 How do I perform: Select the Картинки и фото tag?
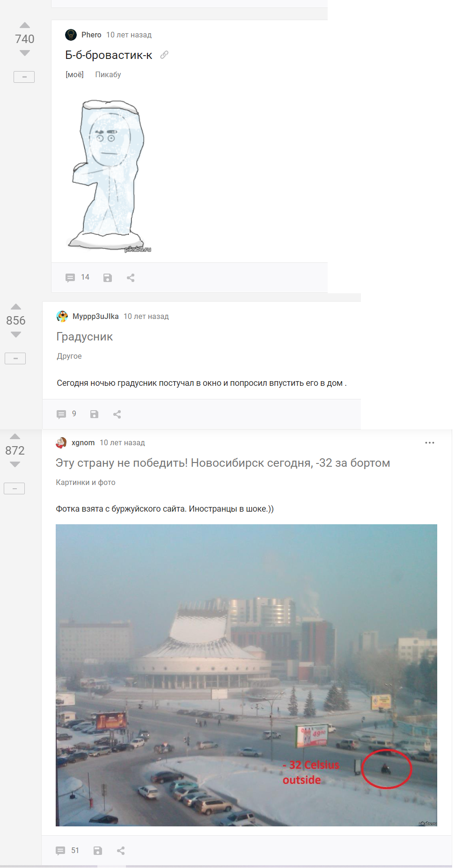[x=86, y=482]
